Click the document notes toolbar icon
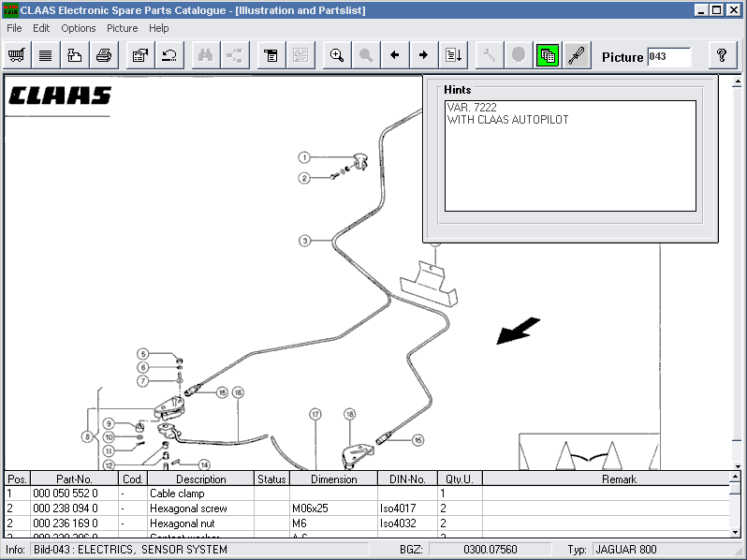747x560 pixels. tap(271, 55)
